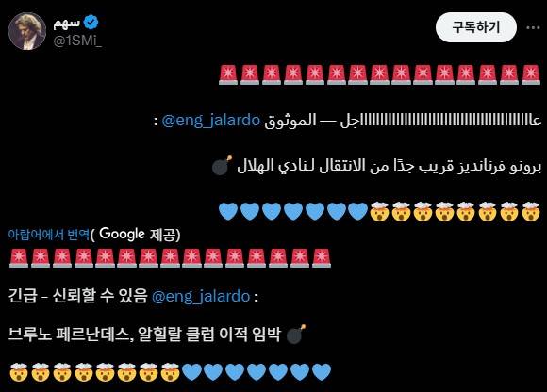547x392 pixels.
Task: Open the profile via display name سهم
Action: (67, 23)
